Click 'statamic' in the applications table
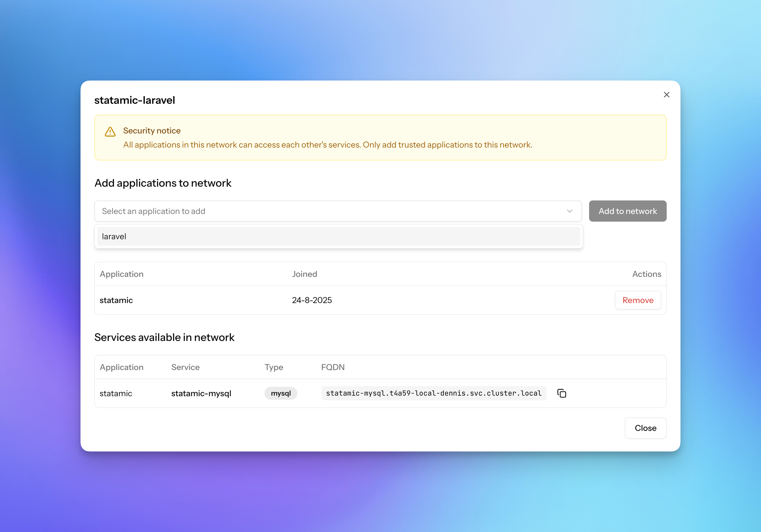The height and width of the screenshot is (532, 761). coord(116,300)
